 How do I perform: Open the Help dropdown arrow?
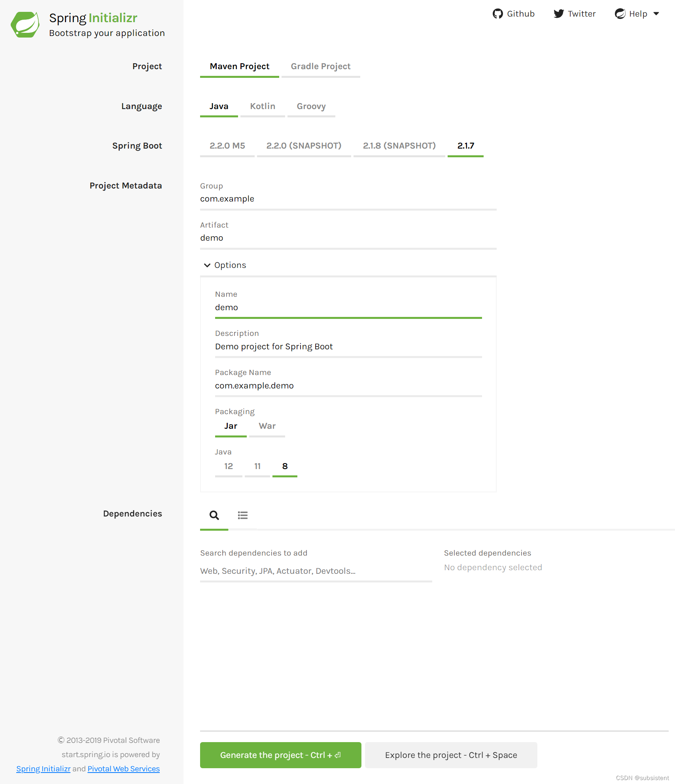point(656,13)
